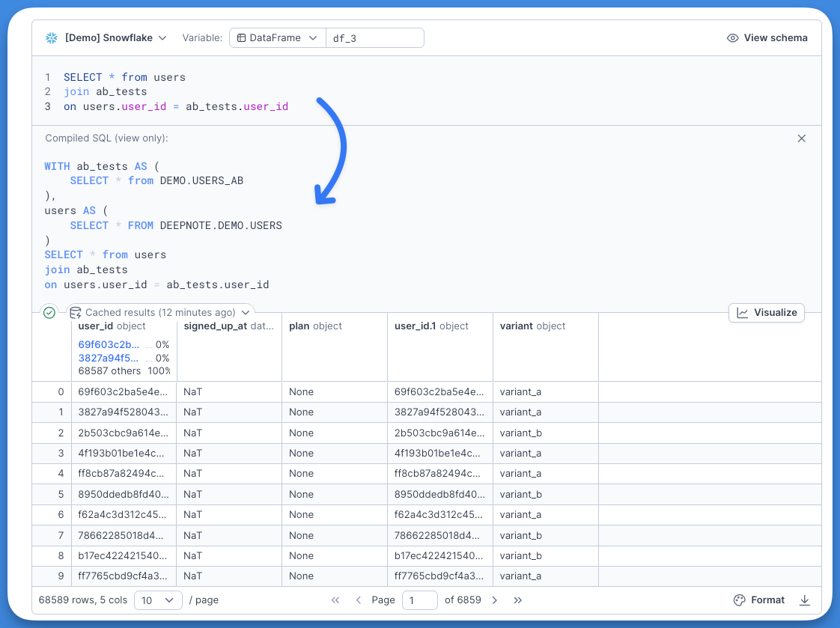The width and height of the screenshot is (840, 628).
Task: Click the Visualize button
Action: tap(767, 313)
